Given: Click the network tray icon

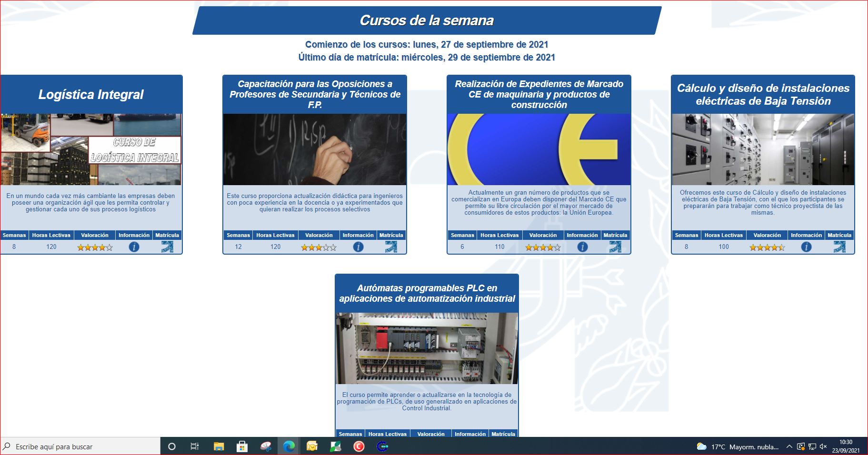Looking at the screenshot, I should click(812, 446).
